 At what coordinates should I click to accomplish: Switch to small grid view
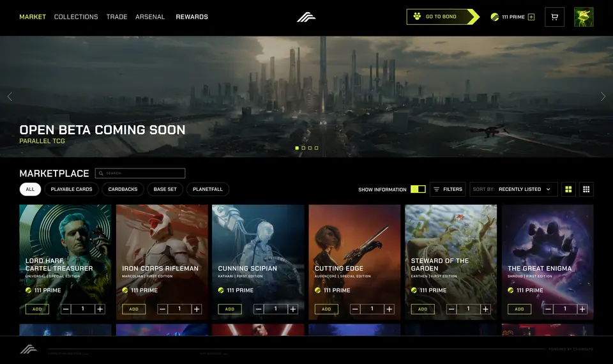pos(586,189)
